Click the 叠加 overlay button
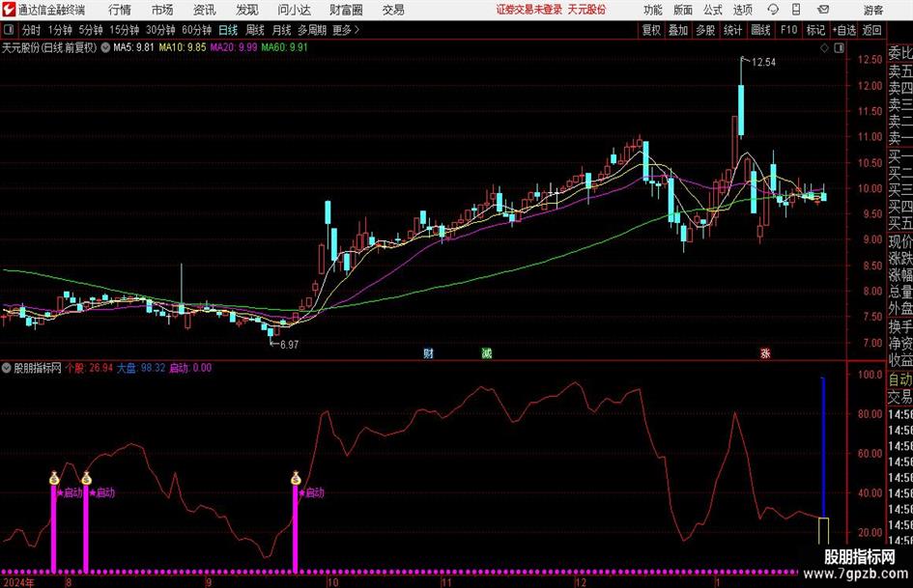913x588 pixels. [x=678, y=30]
